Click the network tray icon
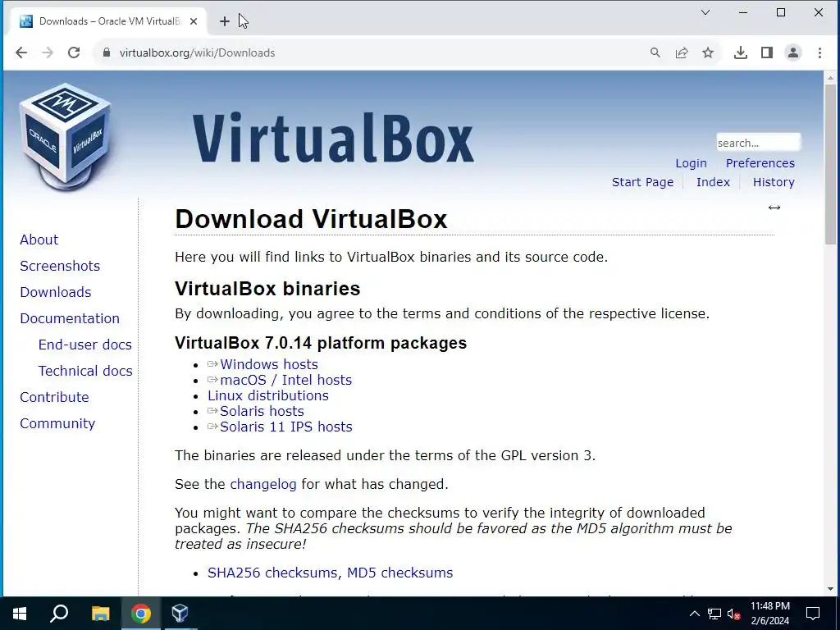The width and height of the screenshot is (840, 630). (714, 614)
